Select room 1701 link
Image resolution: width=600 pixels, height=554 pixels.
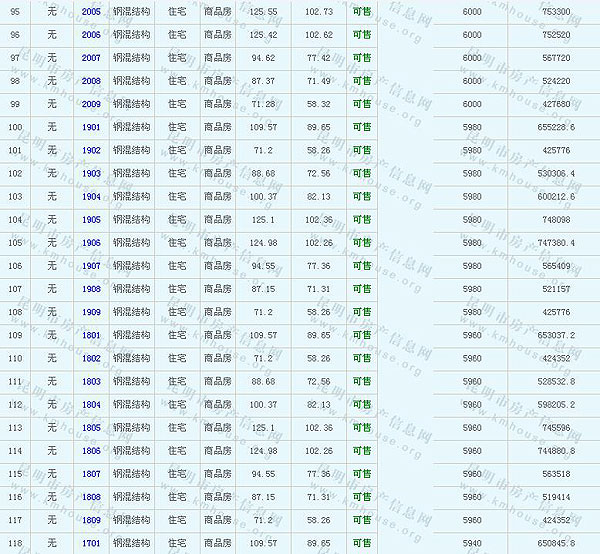click(91, 543)
